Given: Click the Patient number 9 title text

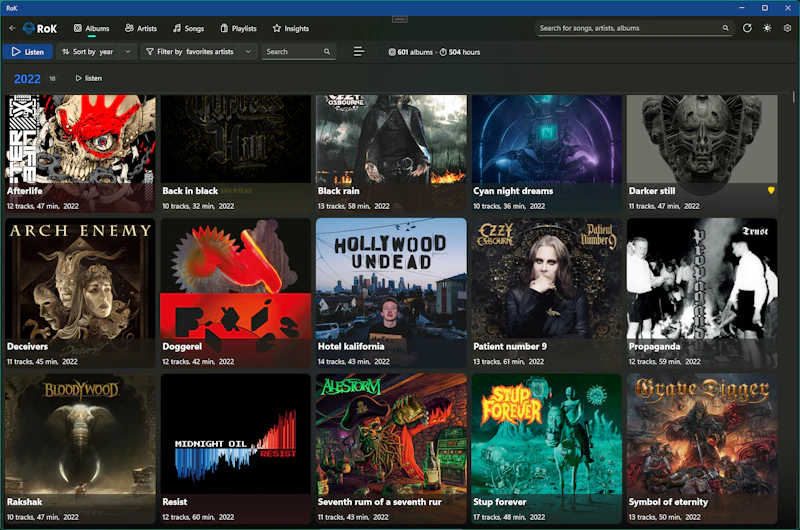Looking at the screenshot, I should (510, 346).
